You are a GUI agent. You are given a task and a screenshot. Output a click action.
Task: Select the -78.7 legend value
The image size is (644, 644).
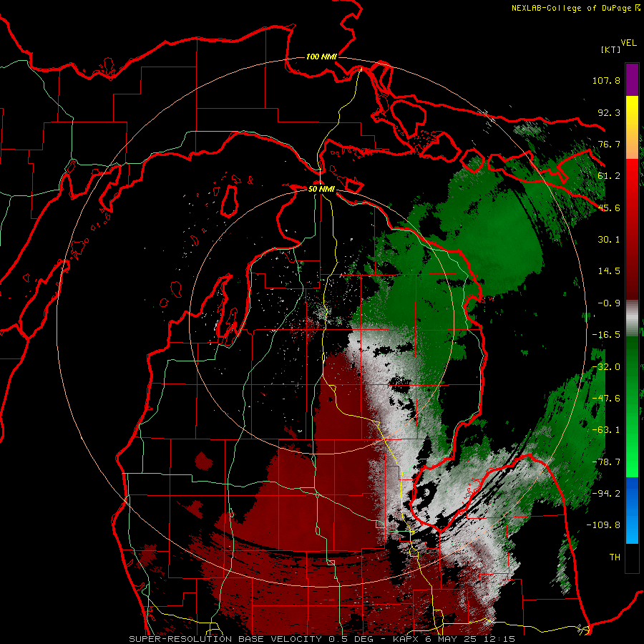click(x=606, y=462)
